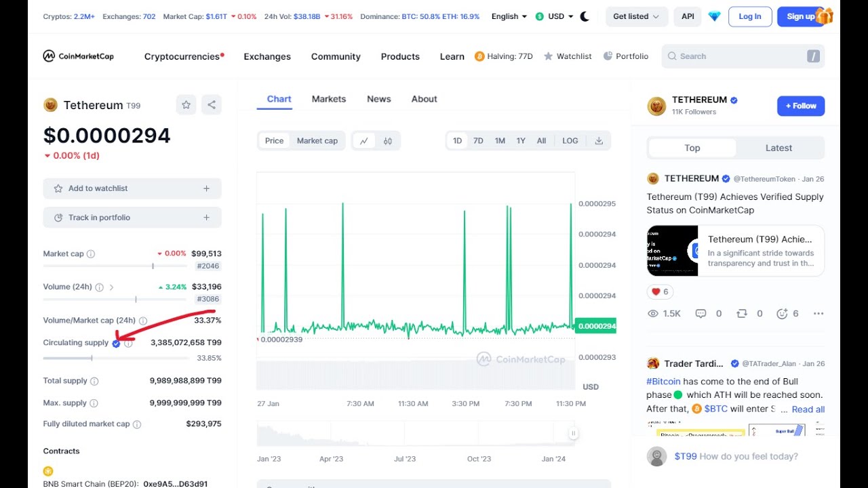Click the Search input field

pyautogui.click(x=743, y=56)
